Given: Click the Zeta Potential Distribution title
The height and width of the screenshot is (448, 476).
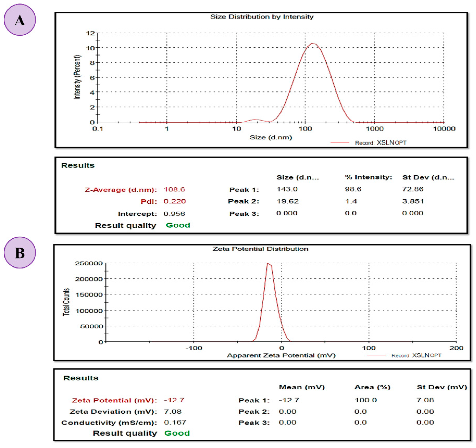Looking at the screenshot, I should (x=260, y=249).
